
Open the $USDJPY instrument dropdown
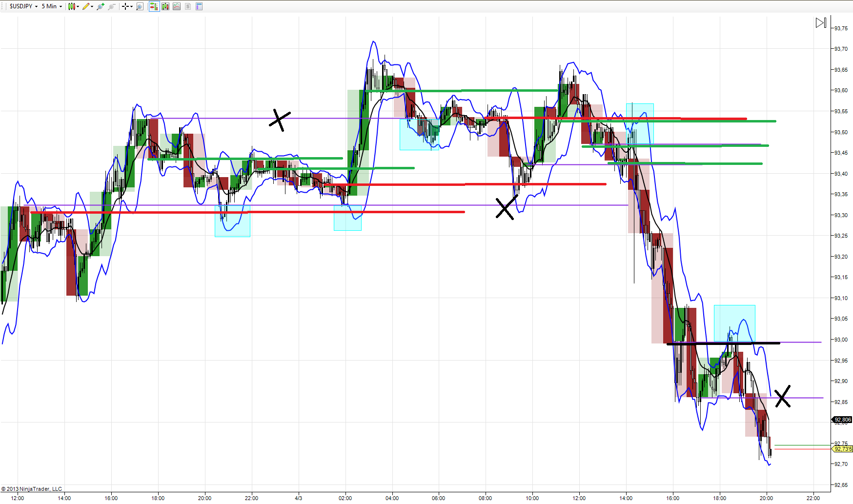pos(36,6)
